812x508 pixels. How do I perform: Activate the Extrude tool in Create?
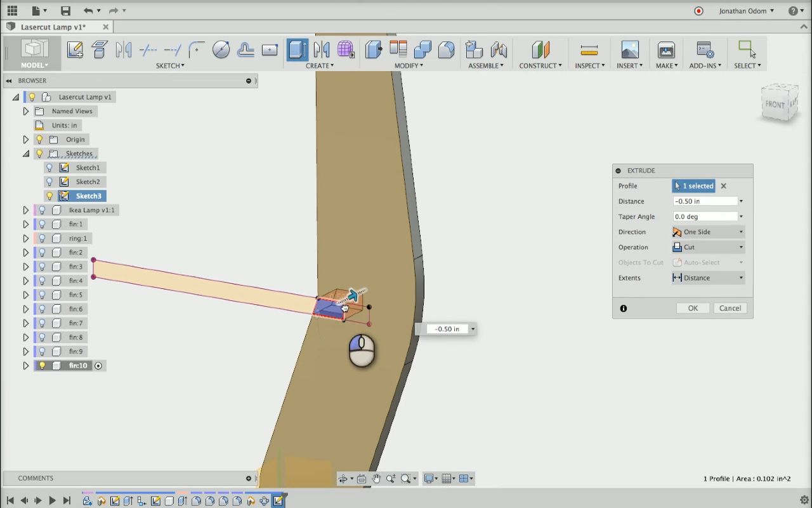297,50
